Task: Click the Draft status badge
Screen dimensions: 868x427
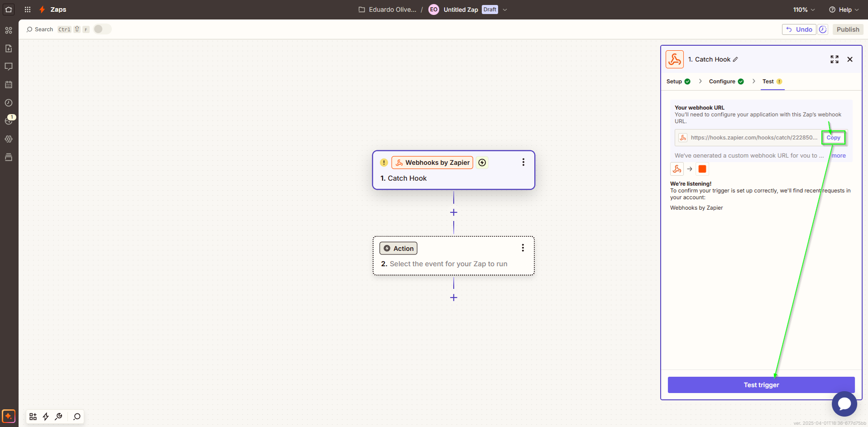Action: 490,10
